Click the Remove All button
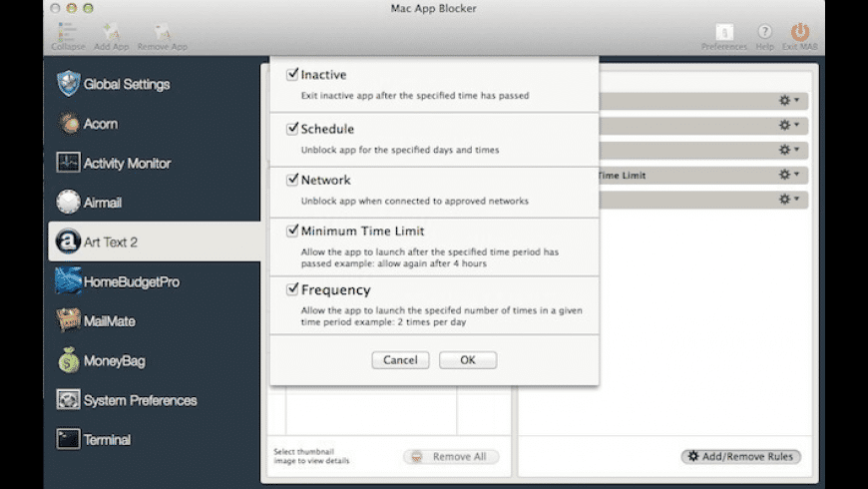The height and width of the screenshot is (489, 868). point(451,456)
